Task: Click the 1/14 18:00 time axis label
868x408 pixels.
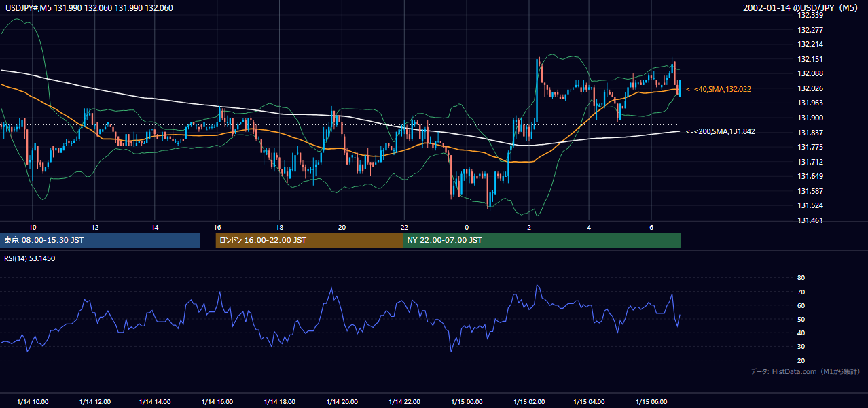Action: 279,402
